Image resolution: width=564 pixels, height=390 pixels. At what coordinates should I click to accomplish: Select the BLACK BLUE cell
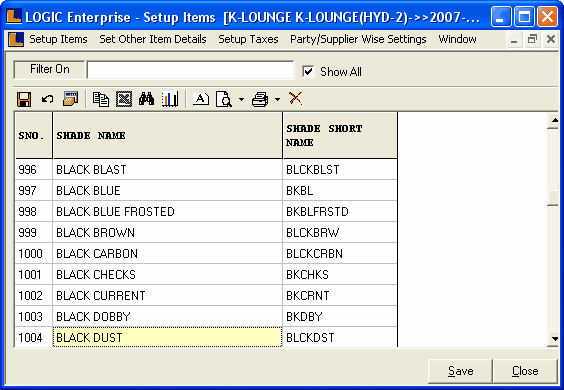[x=168, y=190]
